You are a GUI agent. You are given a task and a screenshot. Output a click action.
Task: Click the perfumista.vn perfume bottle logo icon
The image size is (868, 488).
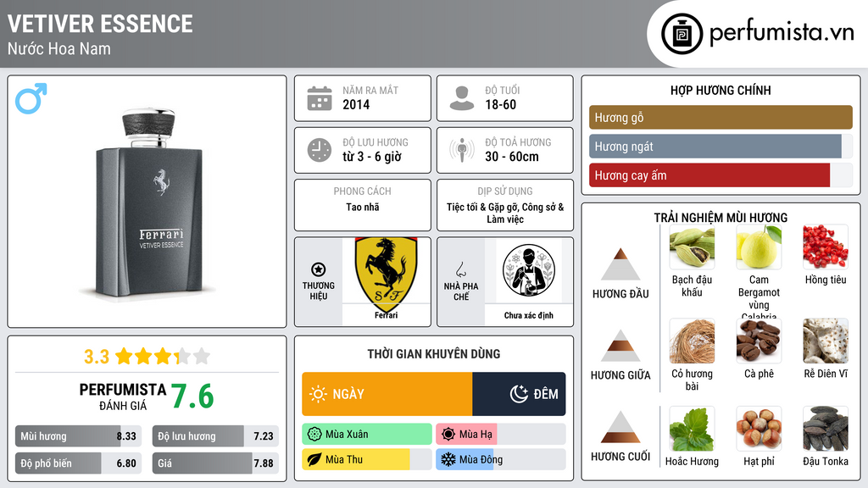(682, 34)
